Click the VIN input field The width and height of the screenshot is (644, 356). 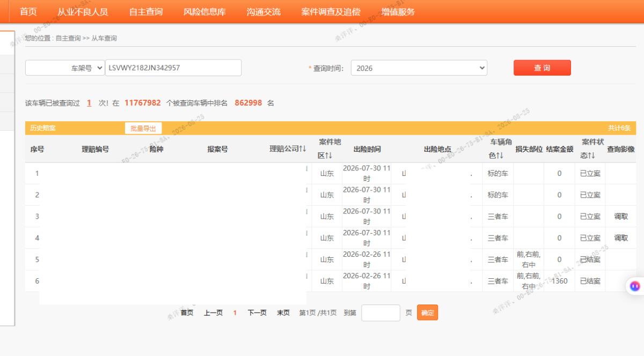[x=173, y=68]
